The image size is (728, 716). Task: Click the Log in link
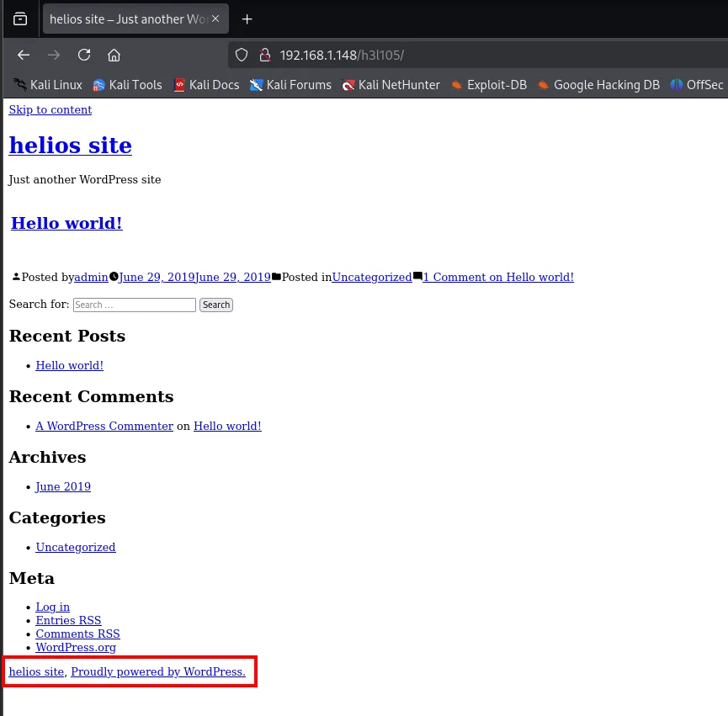(52, 607)
